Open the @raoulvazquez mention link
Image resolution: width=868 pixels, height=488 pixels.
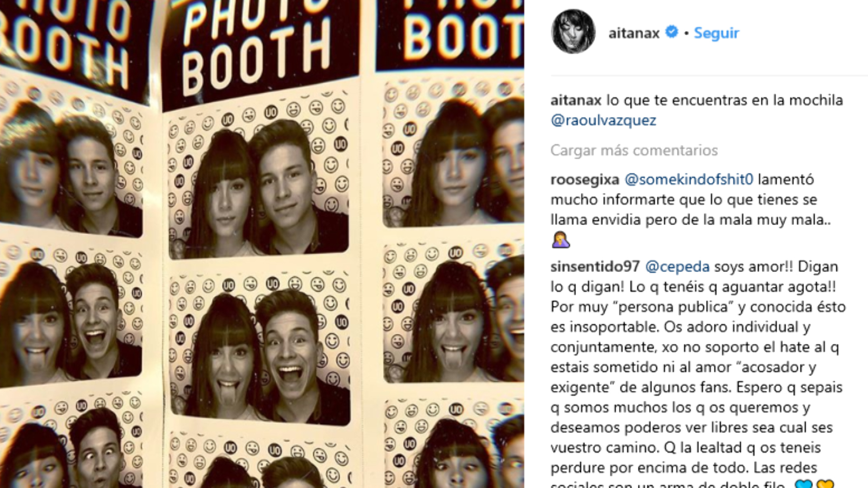[604, 120]
